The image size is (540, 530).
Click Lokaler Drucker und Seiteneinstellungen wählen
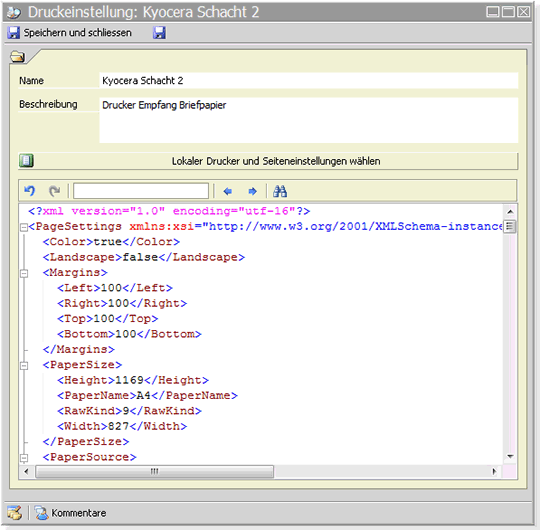click(x=268, y=161)
